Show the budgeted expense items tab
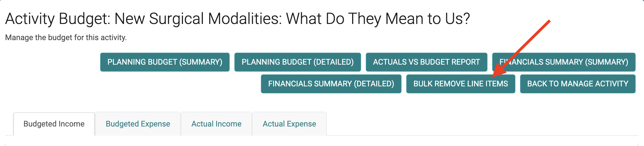Viewport: 644px width, 146px height. tap(138, 124)
